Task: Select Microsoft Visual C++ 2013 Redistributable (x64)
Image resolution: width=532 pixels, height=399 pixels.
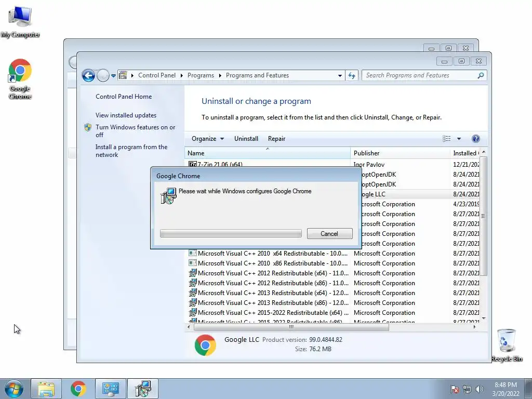Action: tap(332, 292)
